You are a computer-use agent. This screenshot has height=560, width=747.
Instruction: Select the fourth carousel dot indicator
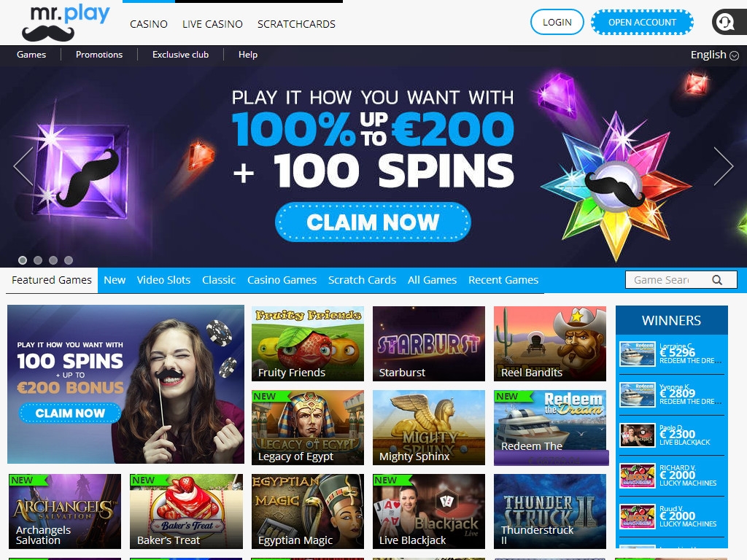[x=69, y=260]
